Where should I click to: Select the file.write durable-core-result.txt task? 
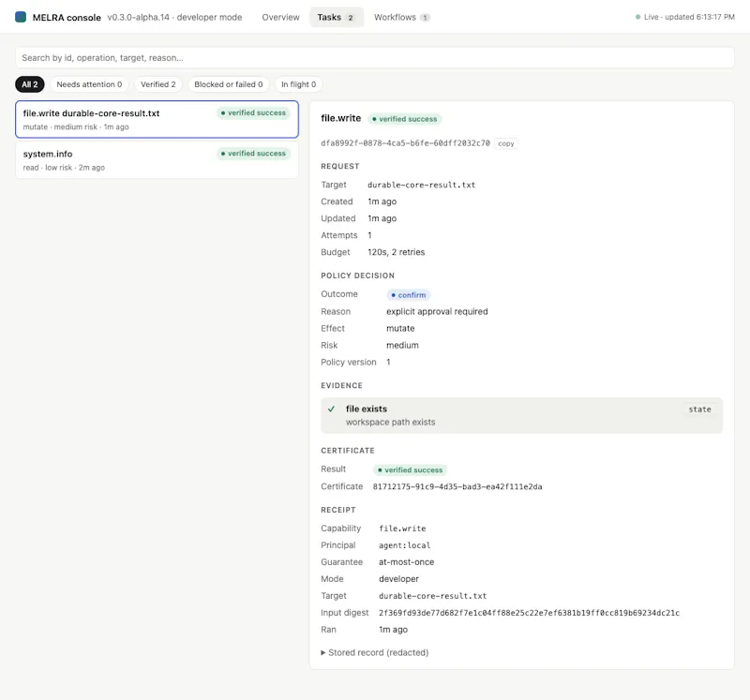pyautogui.click(x=157, y=120)
